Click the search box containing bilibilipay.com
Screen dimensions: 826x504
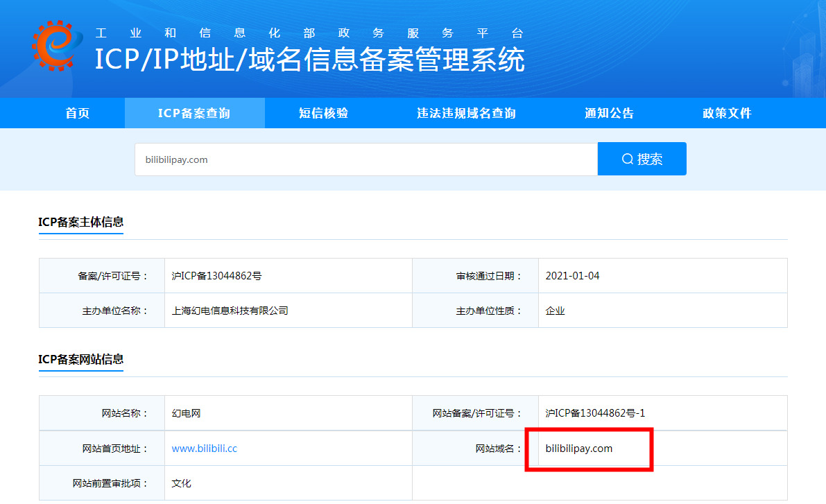tap(365, 159)
